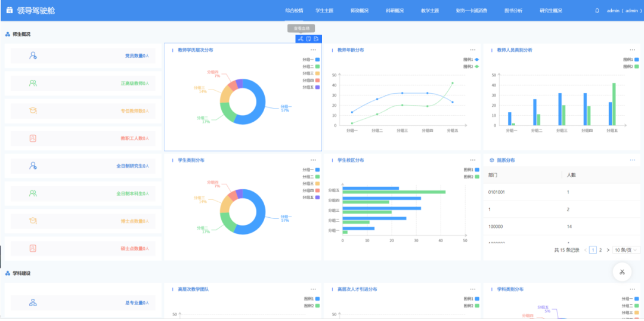Image resolution: width=644 pixels, height=321 pixels.
Task: Click the red badge icon in the 硕士点数量 card
Action: tap(33, 248)
